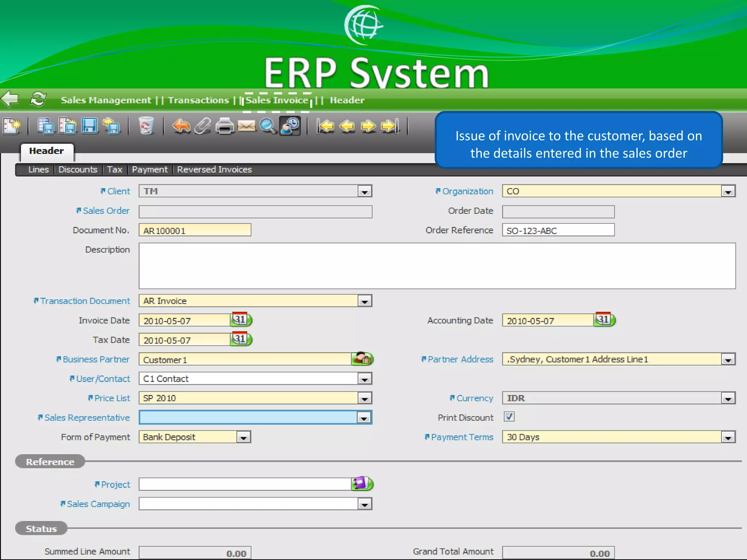
Task: Collapse the Status section header
Action: [x=41, y=528]
